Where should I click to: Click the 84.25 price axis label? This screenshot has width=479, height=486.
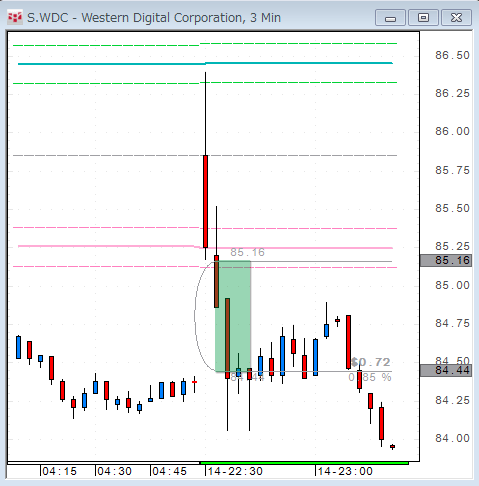pos(452,400)
